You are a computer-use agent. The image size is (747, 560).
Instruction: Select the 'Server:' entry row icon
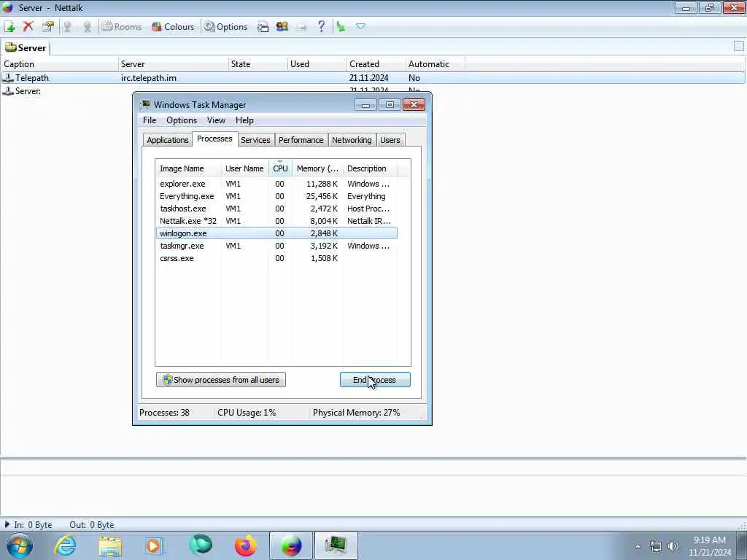(x=8, y=91)
